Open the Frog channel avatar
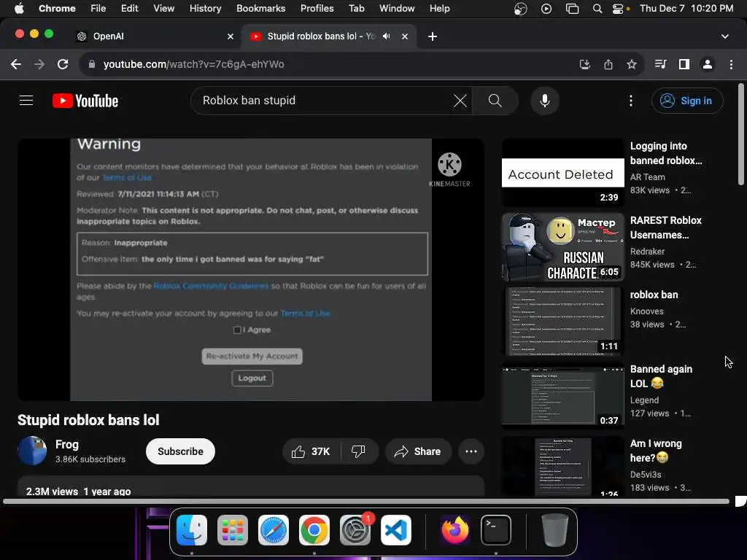The image size is (747, 560). 32,451
